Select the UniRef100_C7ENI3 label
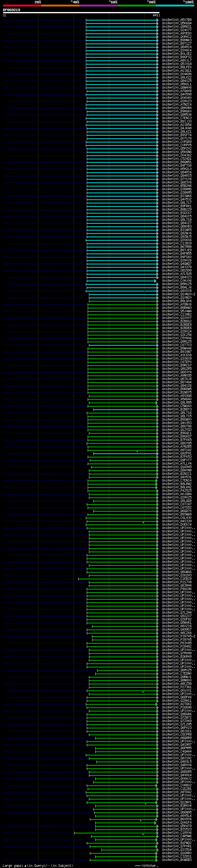Viewport: 197px width, 868px height. 176,118
